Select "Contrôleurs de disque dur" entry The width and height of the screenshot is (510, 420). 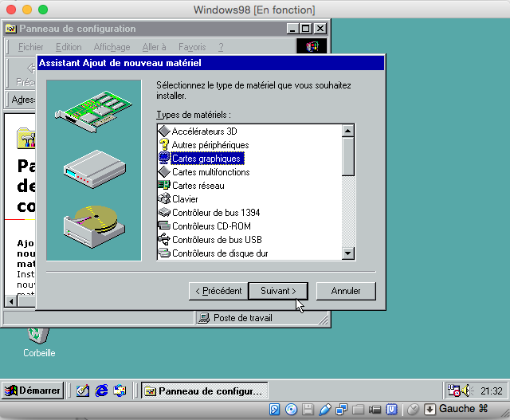pyautogui.click(x=220, y=253)
